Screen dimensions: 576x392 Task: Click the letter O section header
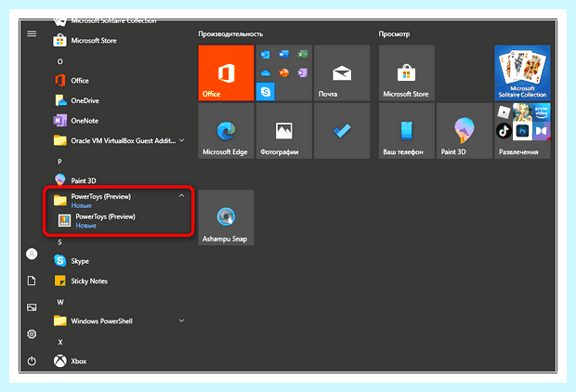tap(59, 61)
